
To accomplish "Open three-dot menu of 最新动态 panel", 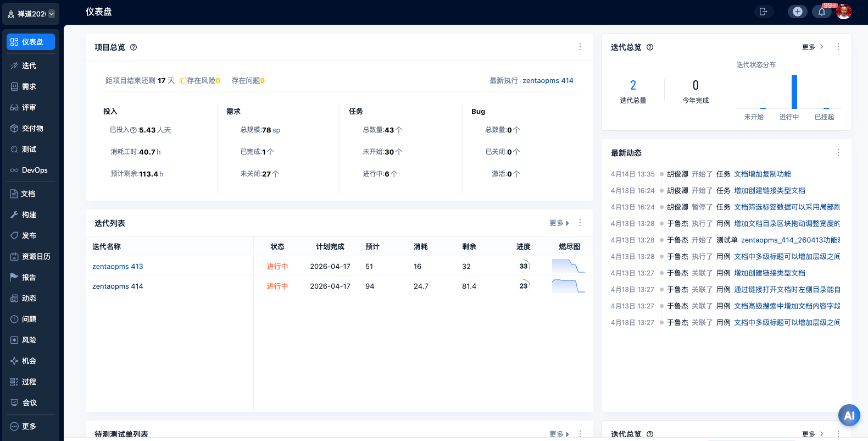I will [x=838, y=153].
